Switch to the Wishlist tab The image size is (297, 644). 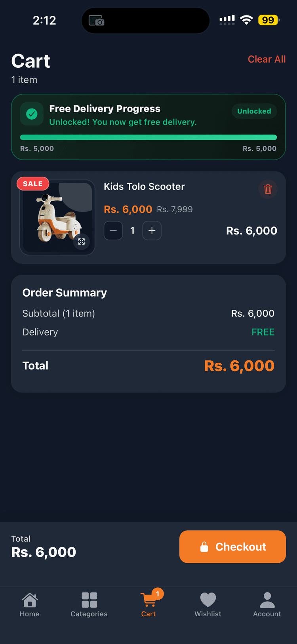[208, 604]
